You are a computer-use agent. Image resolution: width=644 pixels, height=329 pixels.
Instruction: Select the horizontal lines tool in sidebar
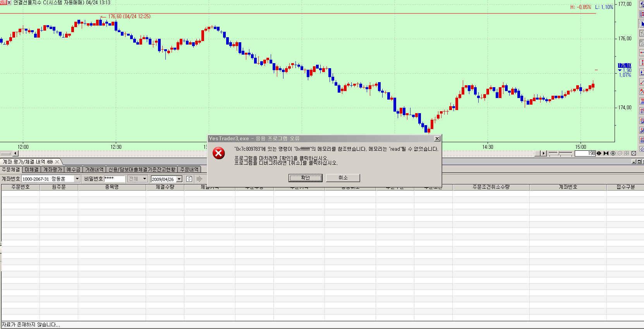pyautogui.click(x=642, y=101)
